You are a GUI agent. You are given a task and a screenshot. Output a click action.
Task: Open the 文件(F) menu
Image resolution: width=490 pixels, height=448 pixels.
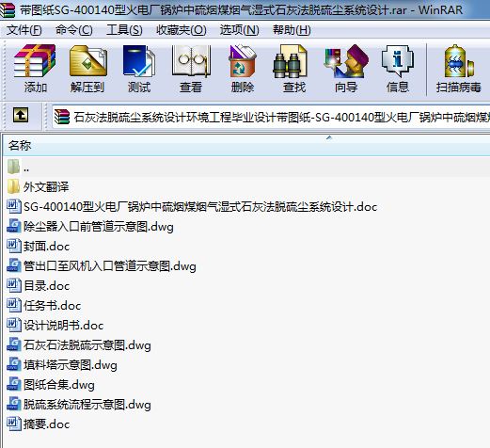(x=24, y=30)
